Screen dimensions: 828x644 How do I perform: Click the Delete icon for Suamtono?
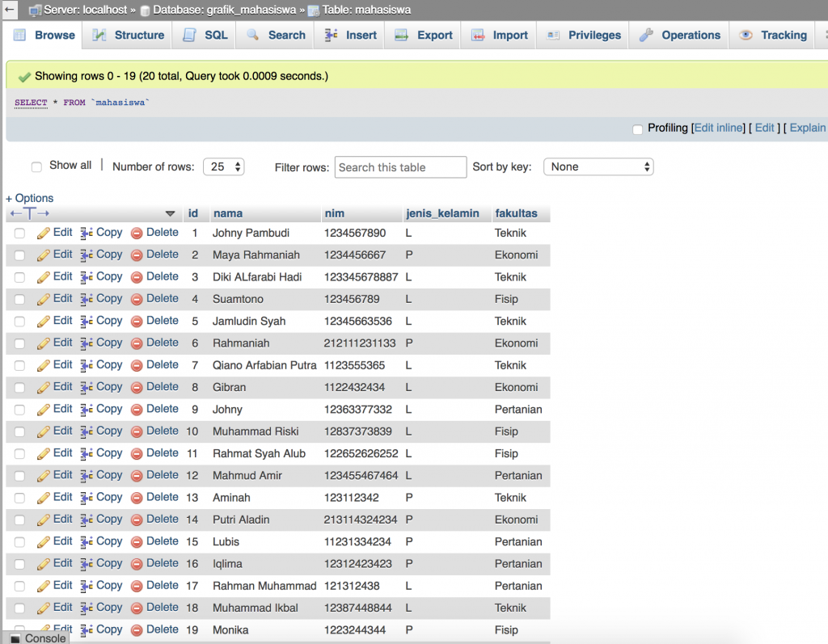point(136,298)
